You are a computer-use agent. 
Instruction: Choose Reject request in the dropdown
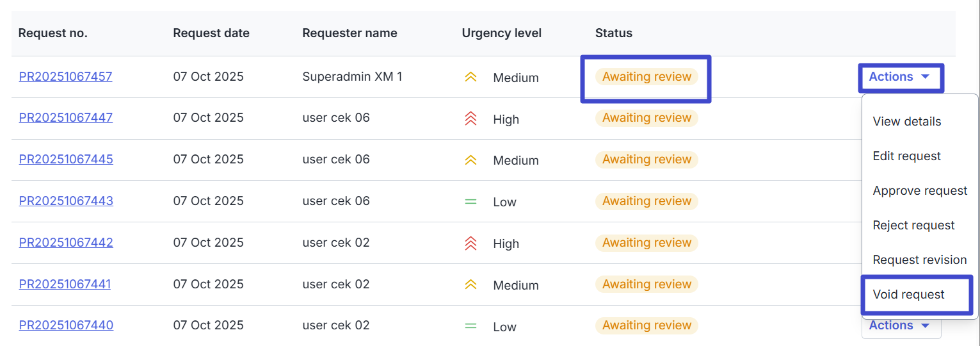click(x=913, y=225)
